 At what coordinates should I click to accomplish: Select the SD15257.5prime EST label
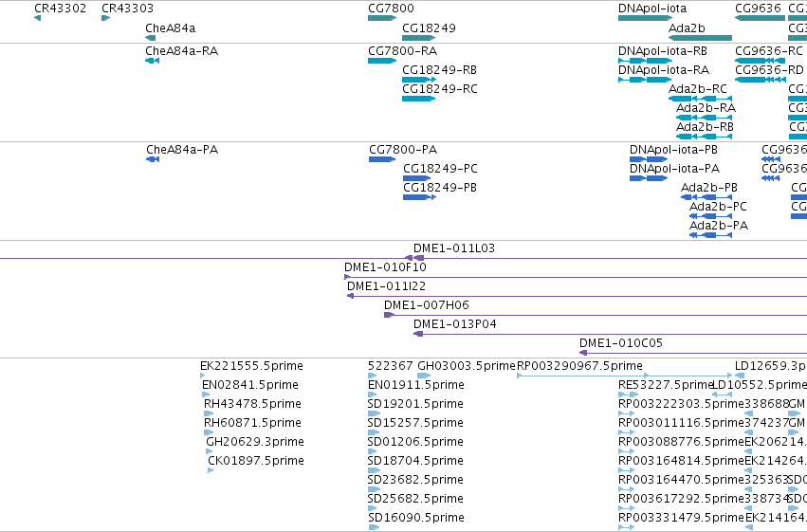(416, 424)
